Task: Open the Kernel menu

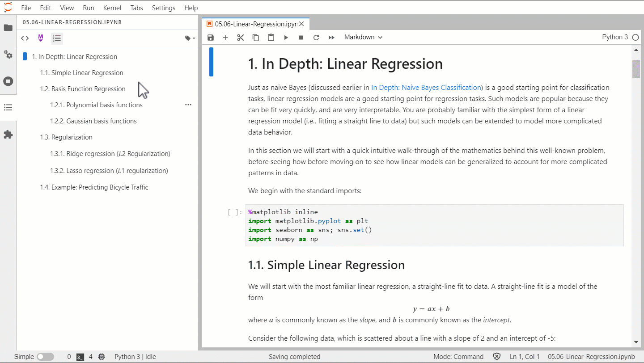Action: click(112, 8)
